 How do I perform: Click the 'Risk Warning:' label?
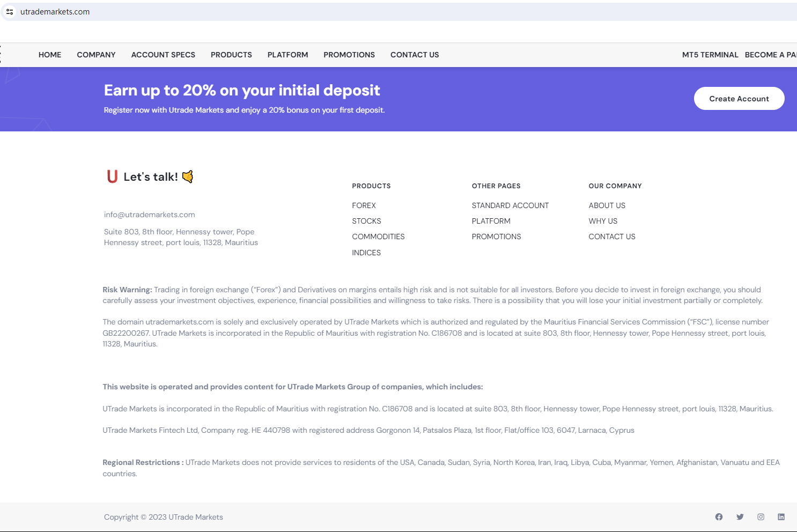pos(128,290)
